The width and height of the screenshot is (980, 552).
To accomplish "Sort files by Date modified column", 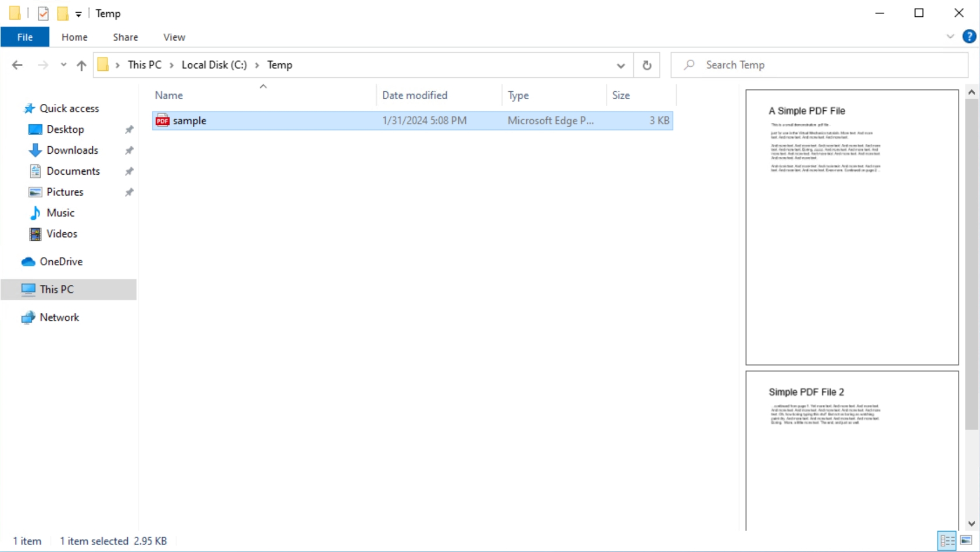I will (415, 95).
